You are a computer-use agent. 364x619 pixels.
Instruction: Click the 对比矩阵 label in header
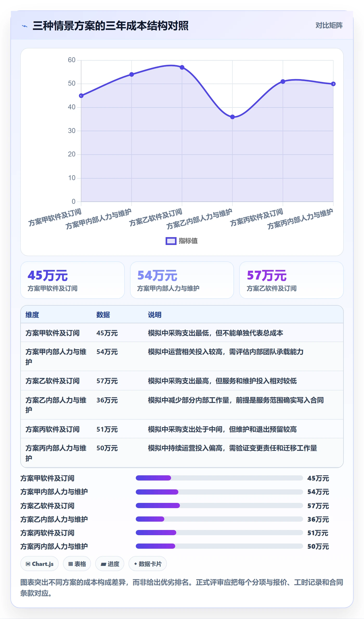point(329,26)
